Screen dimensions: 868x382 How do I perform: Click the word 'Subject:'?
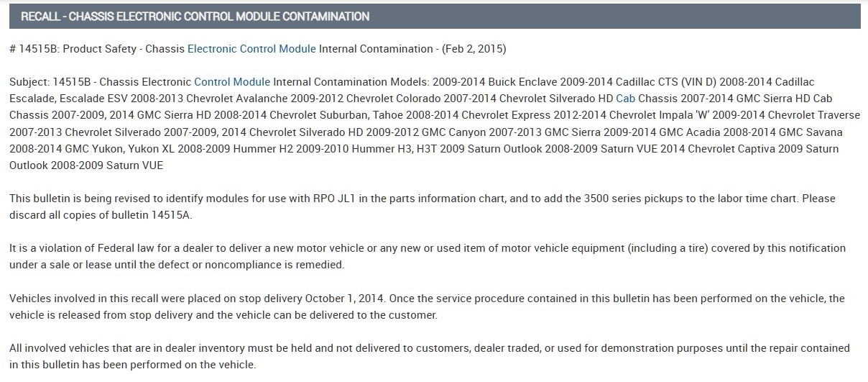coord(29,82)
